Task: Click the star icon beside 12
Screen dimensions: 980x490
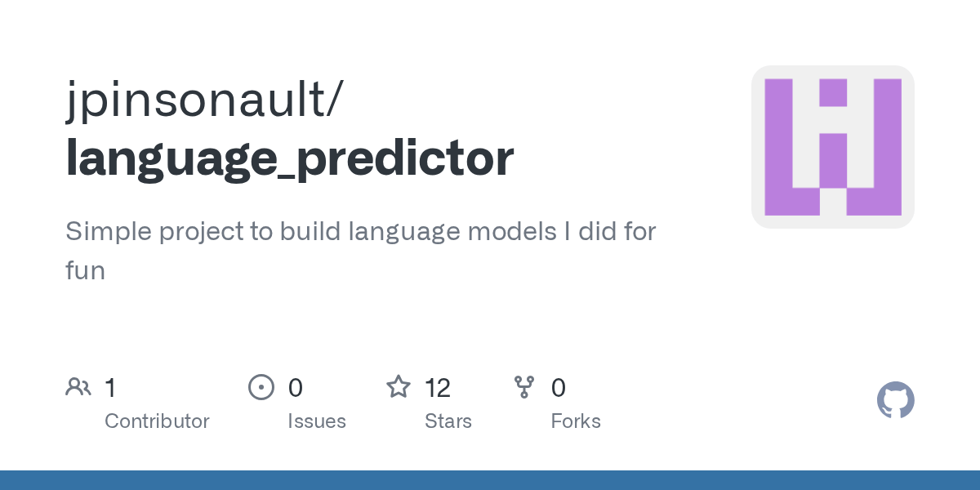Action: 399,386
